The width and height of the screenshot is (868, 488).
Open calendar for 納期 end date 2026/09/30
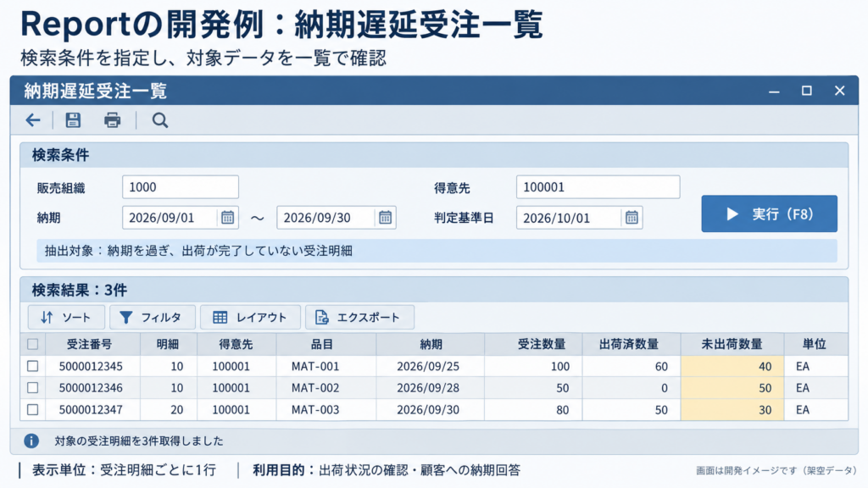point(386,218)
